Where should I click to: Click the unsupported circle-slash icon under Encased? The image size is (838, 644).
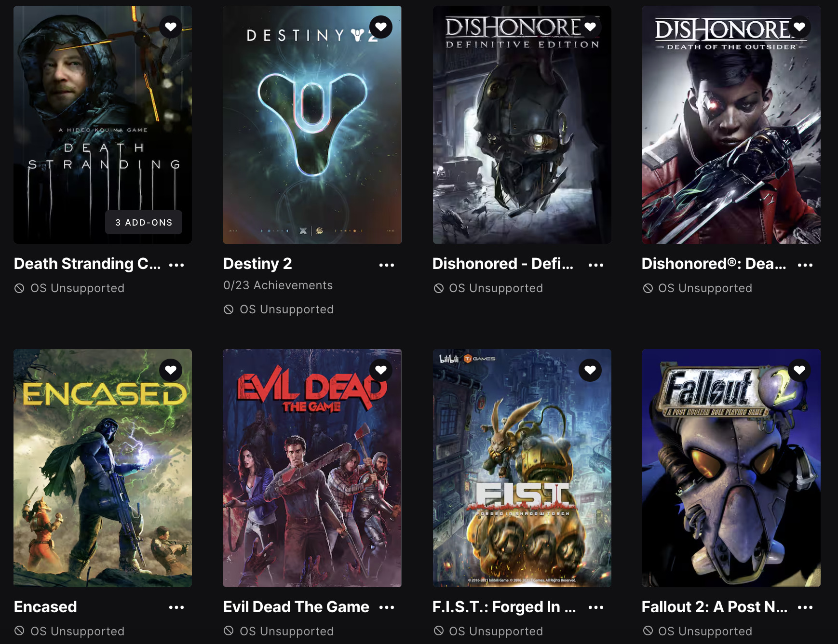point(19,631)
